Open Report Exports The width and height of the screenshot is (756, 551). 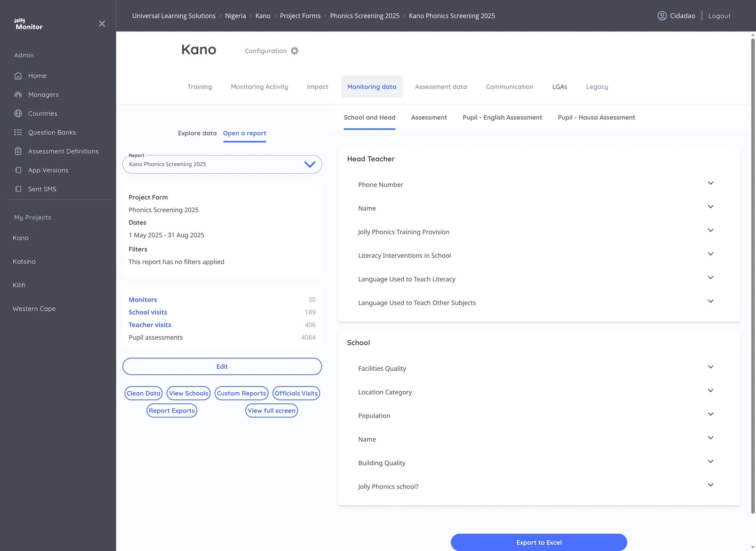(172, 410)
